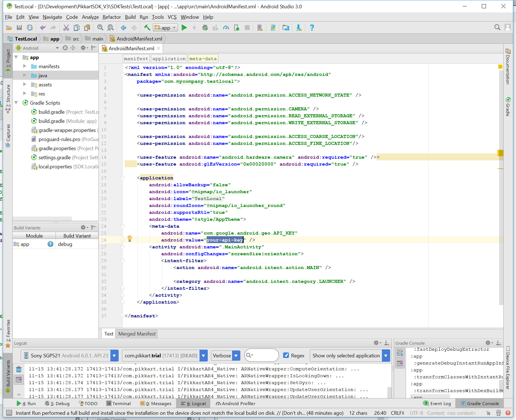Open the Android Profiler tool window
Image resolution: width=516 pixels, height=420 pixels.
(235, 403)
